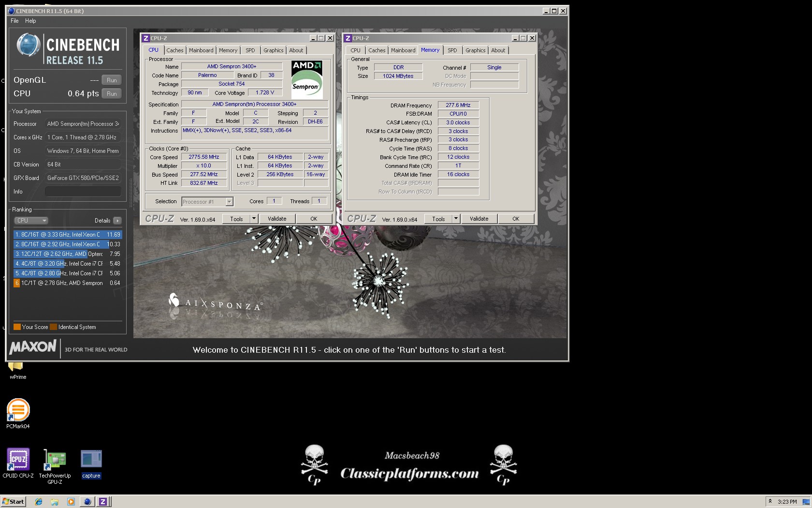Open Caches tab in right CPU-Z
812x508 pixels.
click(x=377, y=50)
